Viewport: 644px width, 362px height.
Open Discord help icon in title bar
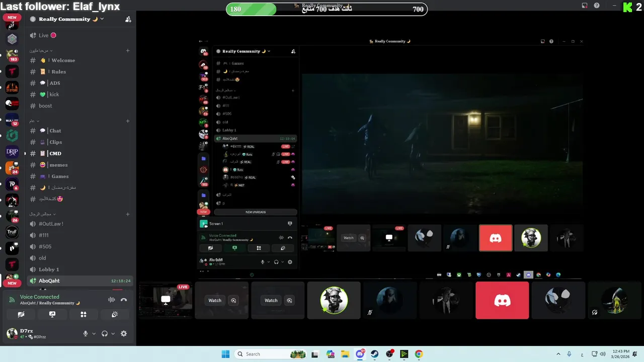597,6
